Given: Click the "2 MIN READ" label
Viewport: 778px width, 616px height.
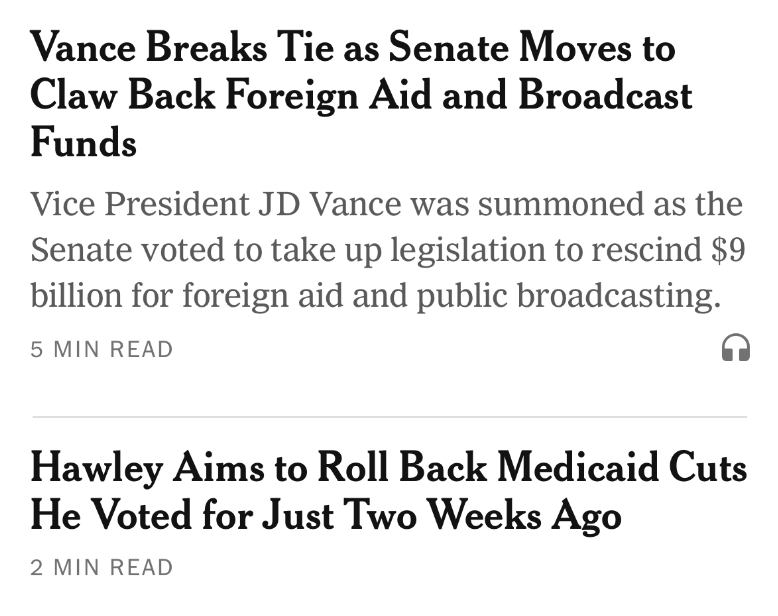Looking at the screenshot, I should click(x=102, y=568).
